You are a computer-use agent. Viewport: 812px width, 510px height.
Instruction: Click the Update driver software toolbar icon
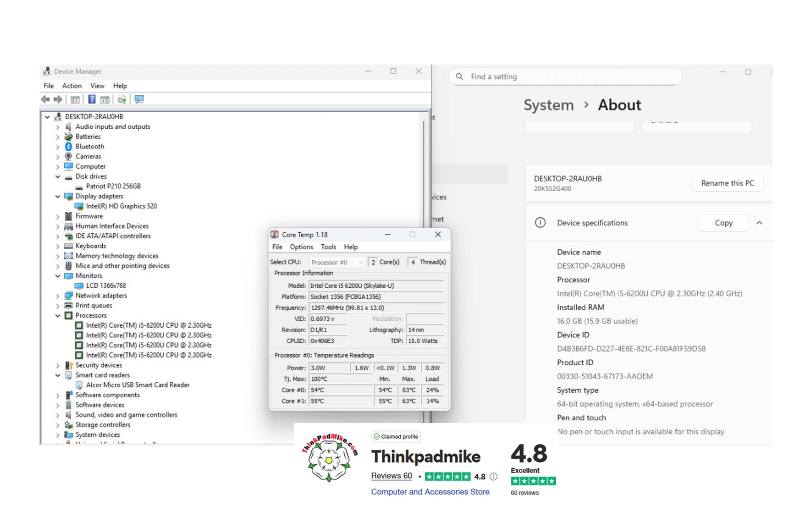(x=122, y=99)
